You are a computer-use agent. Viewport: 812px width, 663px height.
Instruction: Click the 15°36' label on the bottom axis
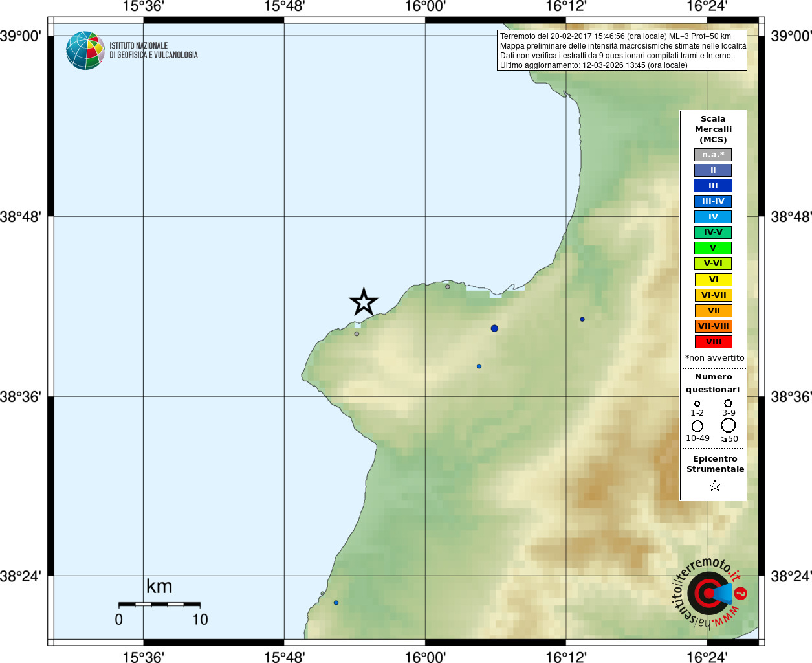pos(143,657)
